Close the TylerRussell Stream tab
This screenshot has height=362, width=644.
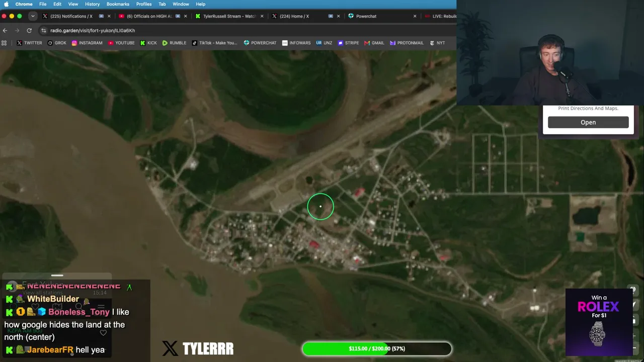262,16
